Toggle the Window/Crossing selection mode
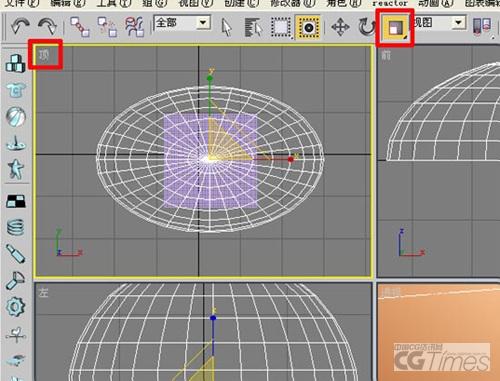 308,27
